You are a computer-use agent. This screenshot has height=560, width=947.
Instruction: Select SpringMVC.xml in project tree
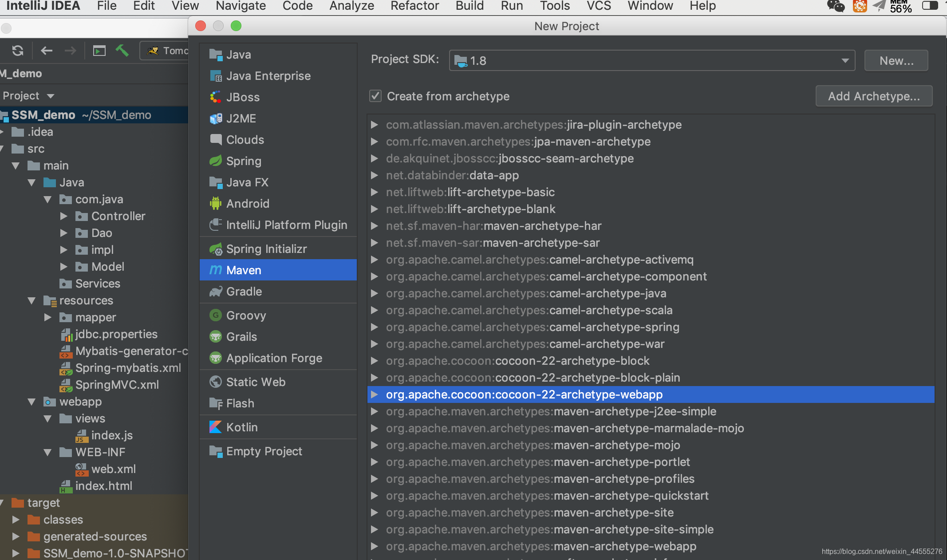tap(117, 385)
